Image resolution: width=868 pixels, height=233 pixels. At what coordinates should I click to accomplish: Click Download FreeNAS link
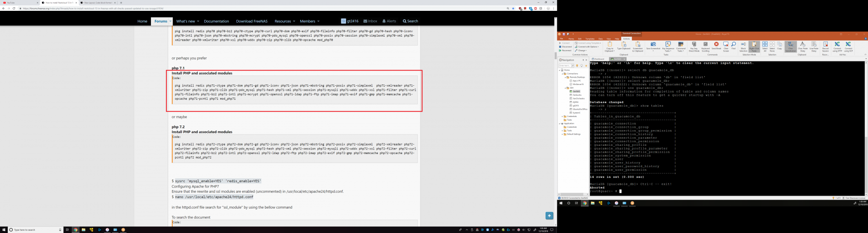click(x=252, y=21)
